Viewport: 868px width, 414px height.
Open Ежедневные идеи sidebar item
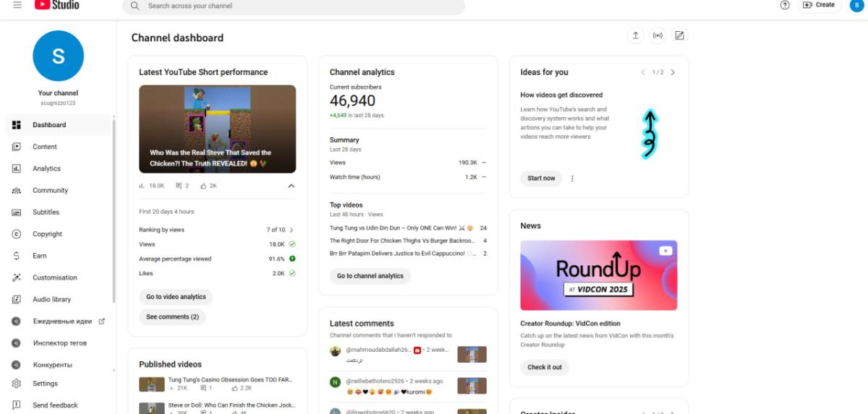point(58,322)
